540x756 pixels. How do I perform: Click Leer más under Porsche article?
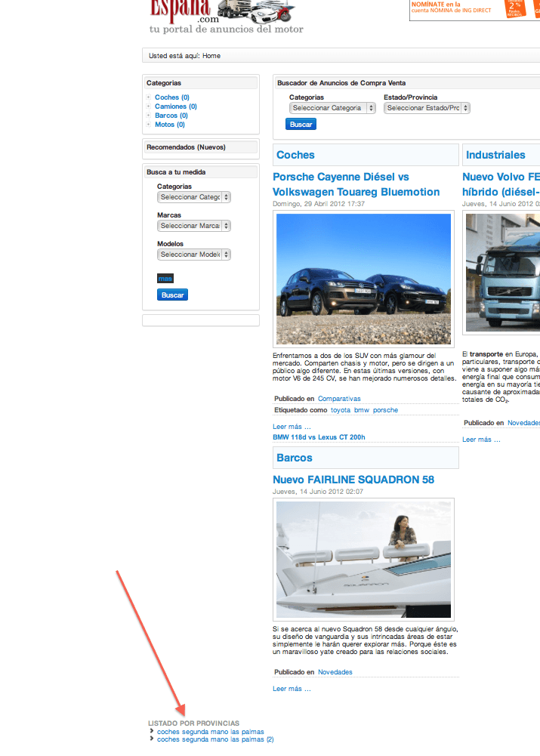pos(292,427)
